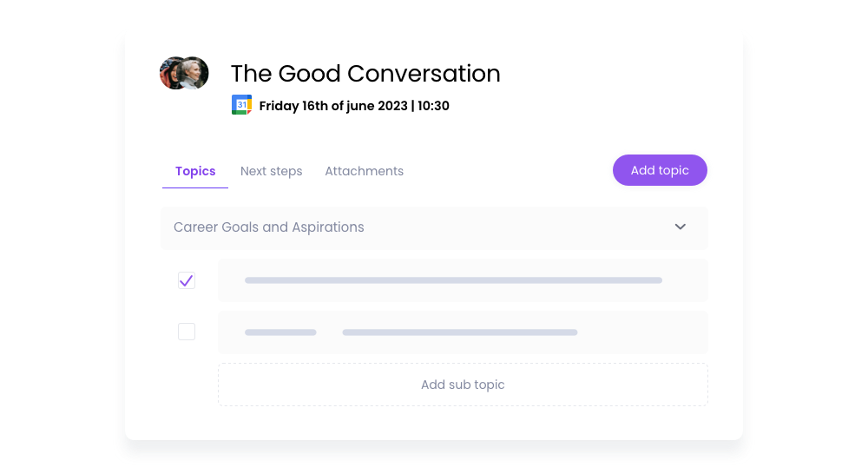Click the purple checkmark in first checkbox
The height and width of the screenshot is (467, 868).
coord(187,280)
